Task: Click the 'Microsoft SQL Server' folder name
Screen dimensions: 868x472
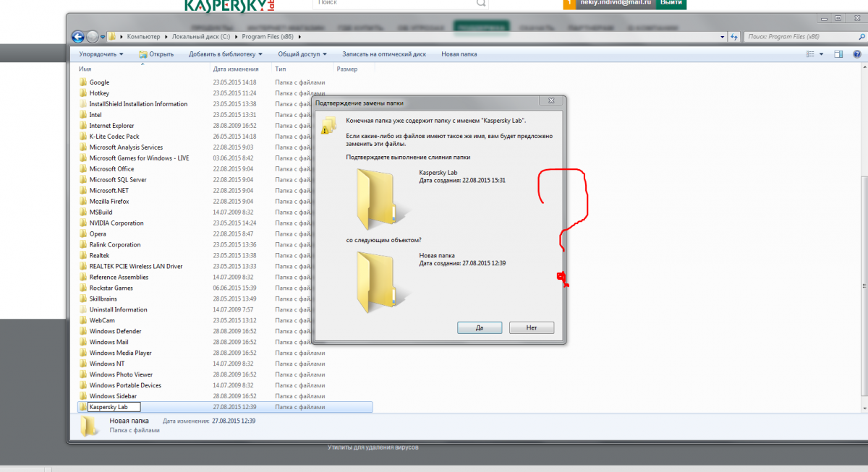Action: pos(118,180)
